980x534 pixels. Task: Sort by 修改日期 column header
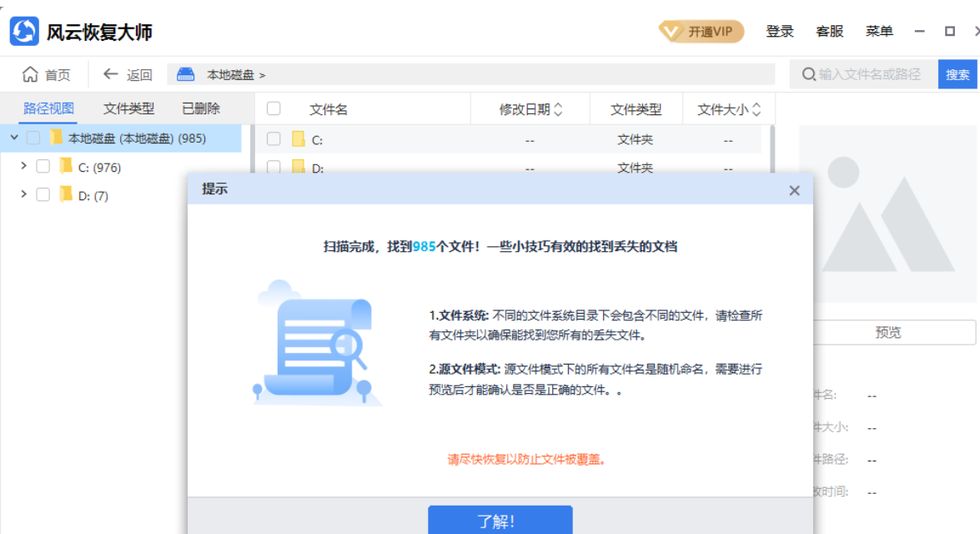coord(530,109)
